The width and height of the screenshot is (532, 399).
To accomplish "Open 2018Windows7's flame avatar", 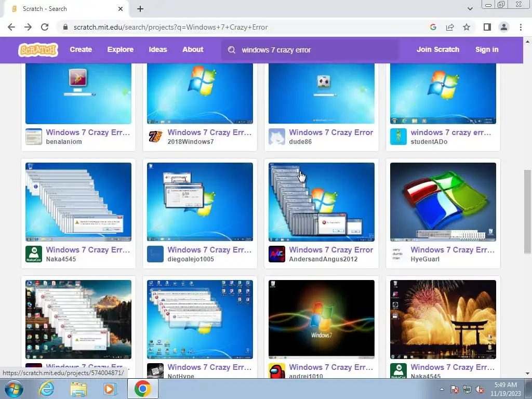I will click(155, 137).
